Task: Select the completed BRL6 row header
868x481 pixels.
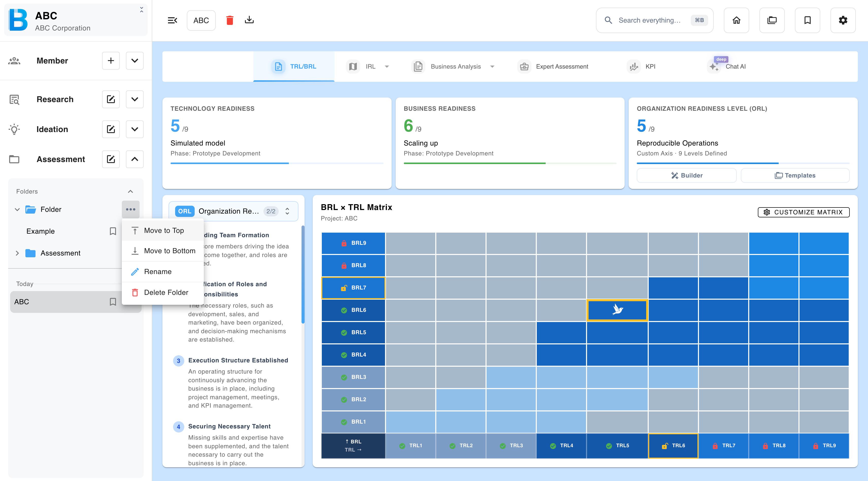Action: [353, 310]
